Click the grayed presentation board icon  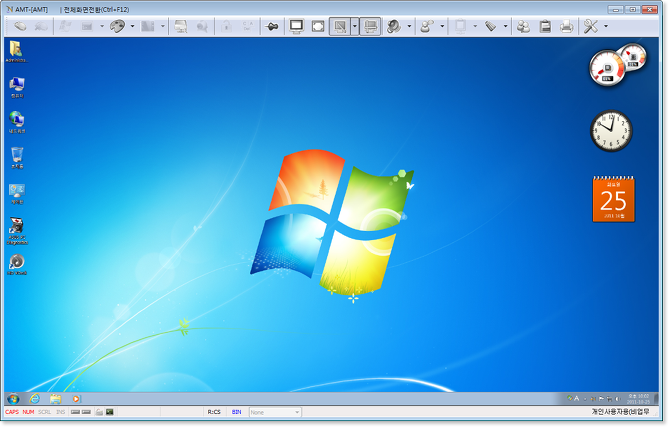pos(460,26)
